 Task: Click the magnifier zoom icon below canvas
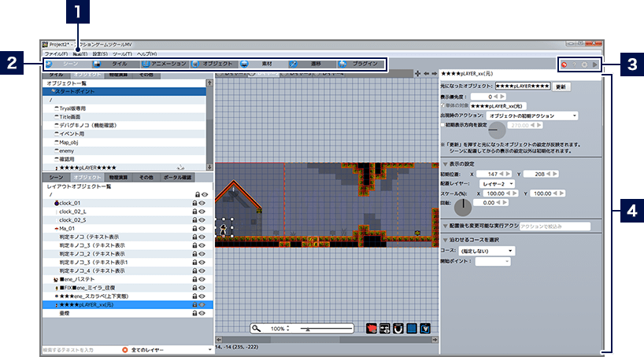(257, 328)
